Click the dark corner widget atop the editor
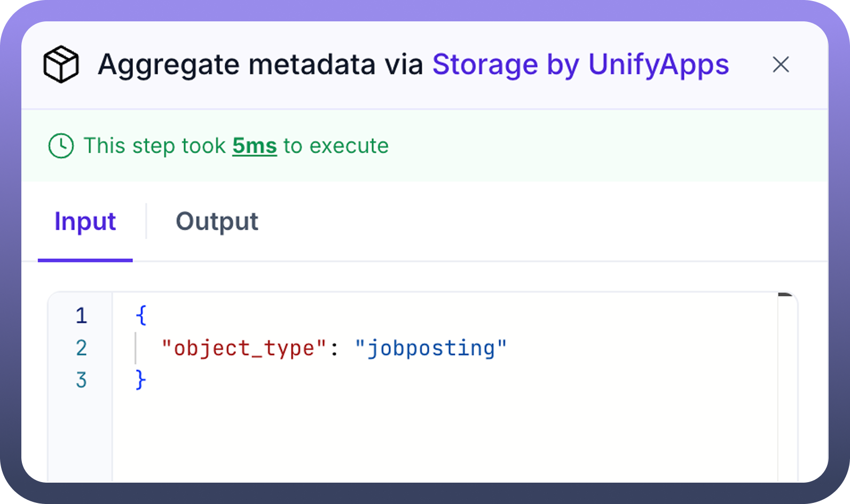Image resolution: width=850 pixels, height=504 pixels. pyautogui.click(x=785, y=294)
